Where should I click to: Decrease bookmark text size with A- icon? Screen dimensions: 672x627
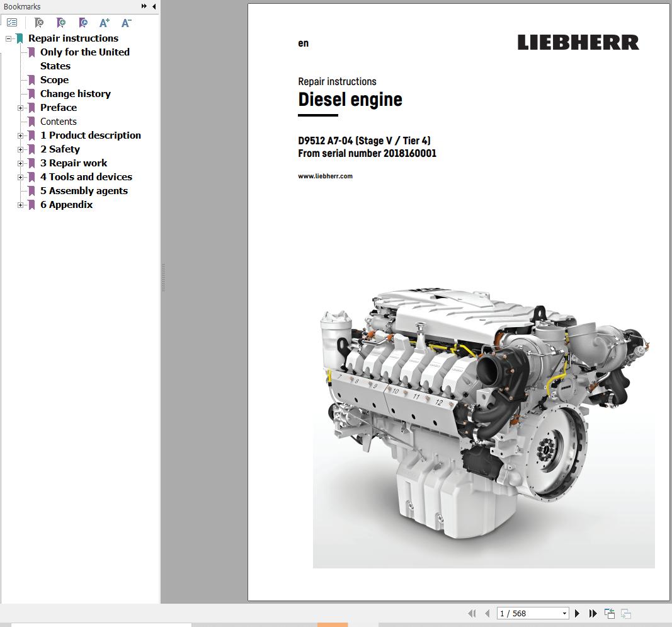[125, 23]
